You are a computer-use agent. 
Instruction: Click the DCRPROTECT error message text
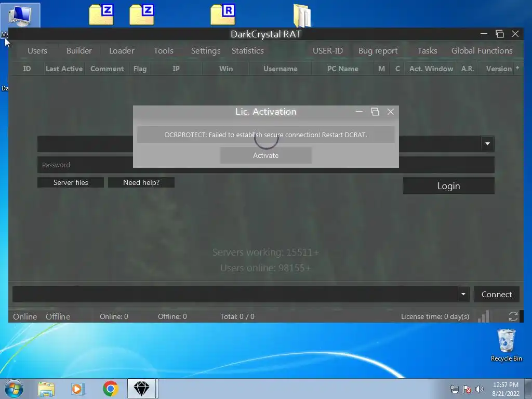pyautogui.click(x=266, y=135)
